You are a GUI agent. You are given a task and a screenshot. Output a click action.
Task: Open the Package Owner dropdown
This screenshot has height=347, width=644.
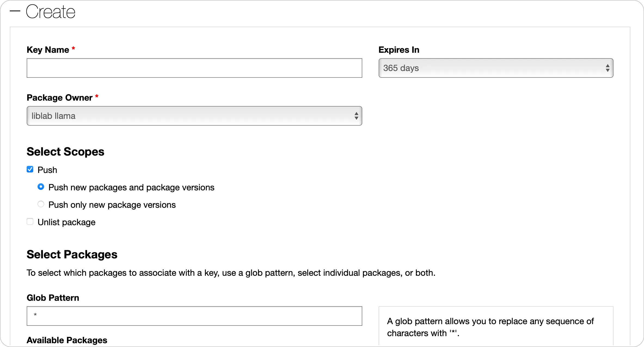click(194, 116)
